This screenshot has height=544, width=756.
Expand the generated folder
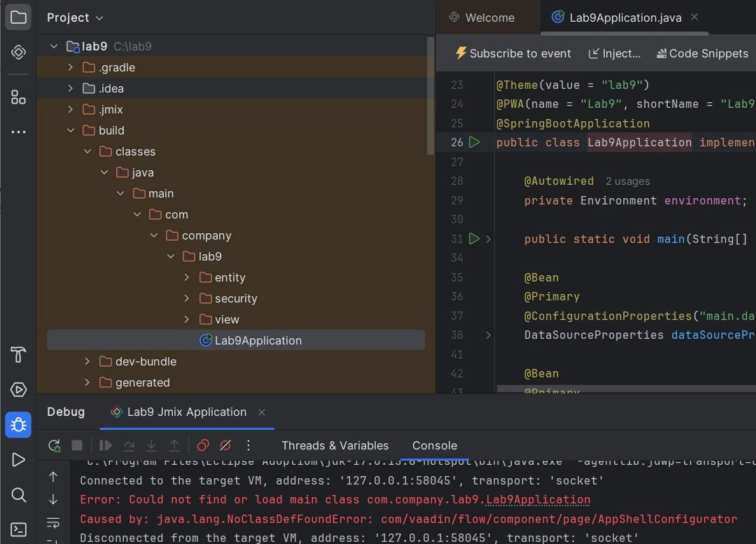coord(87,382)
